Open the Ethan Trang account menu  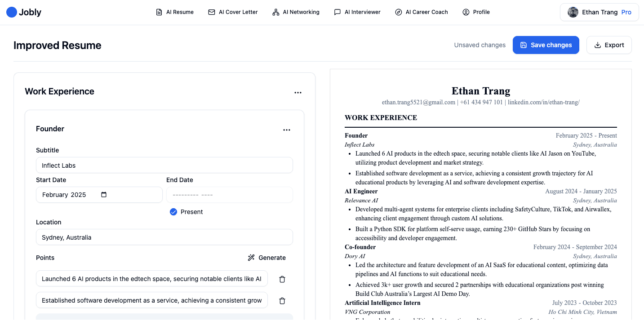[x=599, y=12]
